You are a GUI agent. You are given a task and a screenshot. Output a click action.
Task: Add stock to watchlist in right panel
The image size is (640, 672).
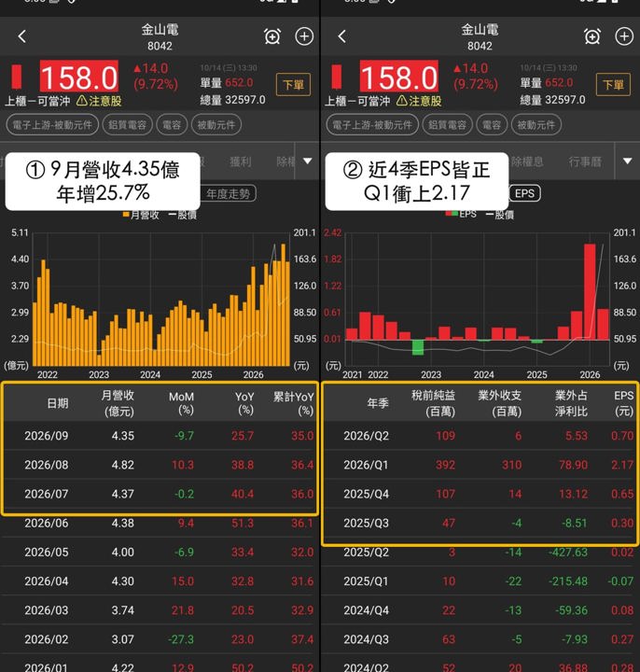tap(624, 36)
